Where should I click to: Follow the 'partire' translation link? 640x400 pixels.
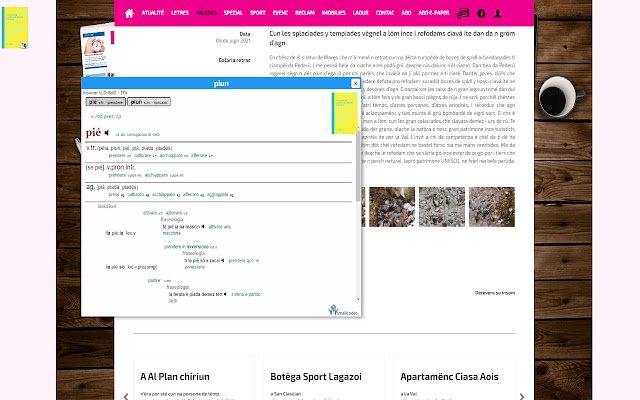click(x=154, y=280)
